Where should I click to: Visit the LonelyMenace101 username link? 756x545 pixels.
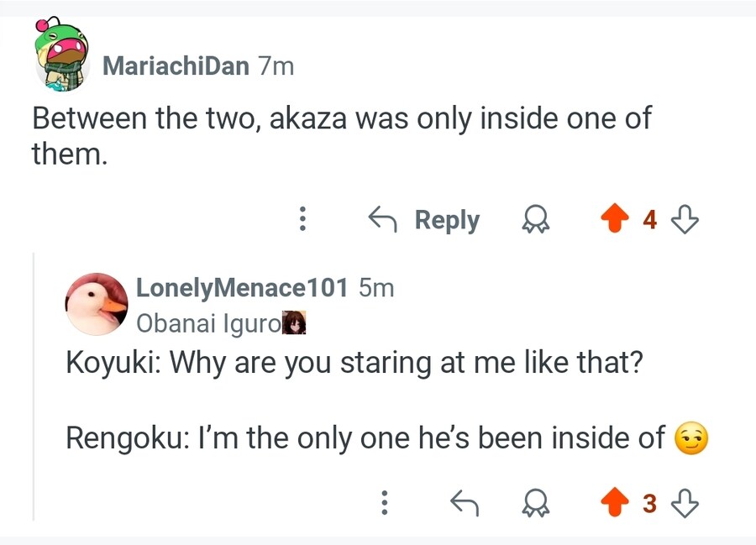(x=242, y=287)
